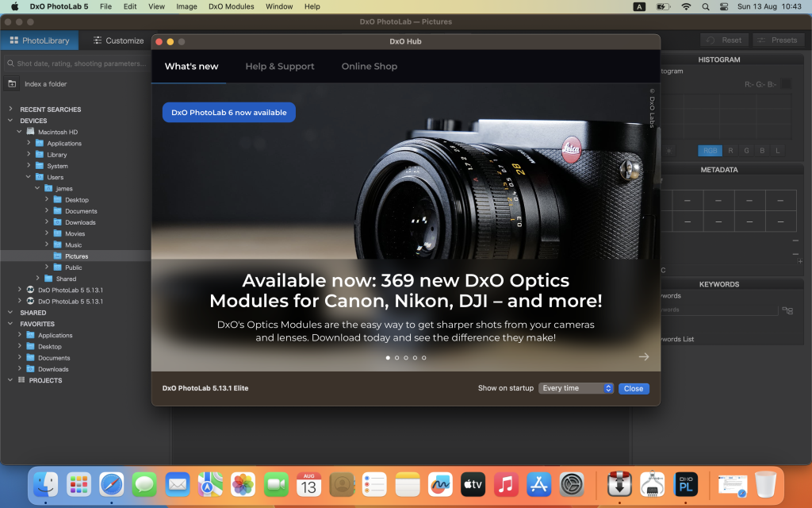Open Finder in the Dock

45,485
